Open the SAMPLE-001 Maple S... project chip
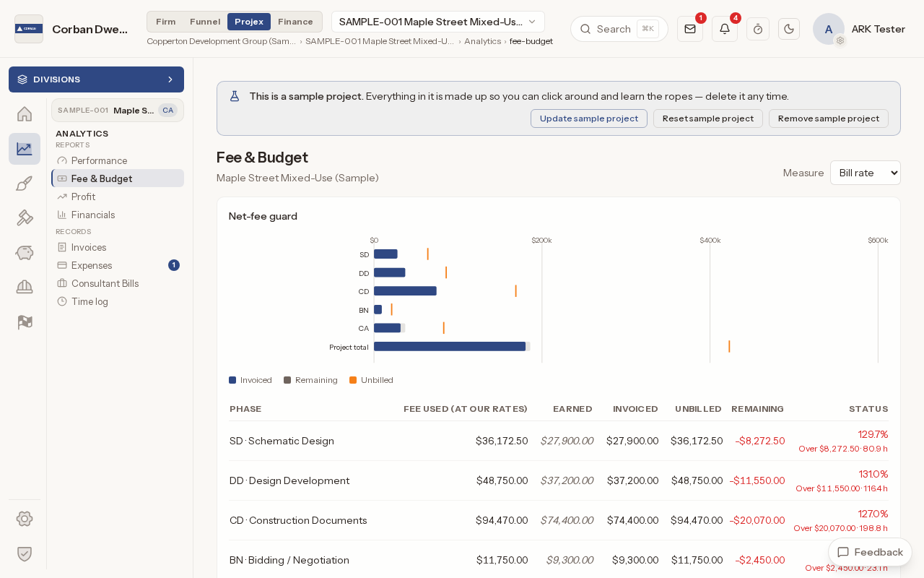The width and height of the screenshot is (924, 578). tap(118, 110)
